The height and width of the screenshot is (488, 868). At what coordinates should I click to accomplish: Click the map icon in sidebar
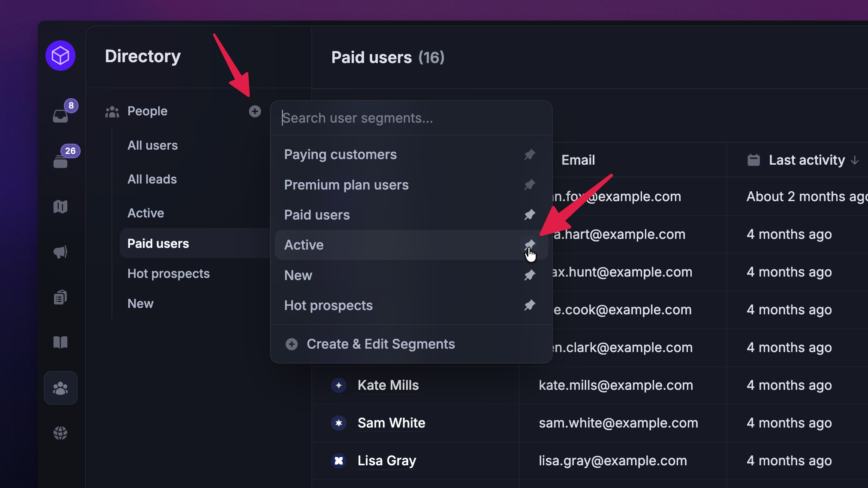pos(60,207)
